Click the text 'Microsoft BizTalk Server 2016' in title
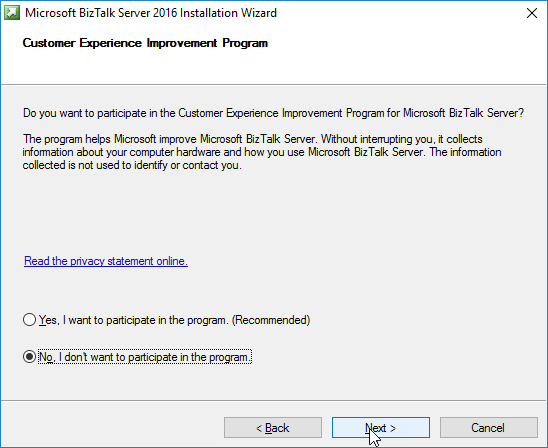548x448 pixels. coord(101,13)
